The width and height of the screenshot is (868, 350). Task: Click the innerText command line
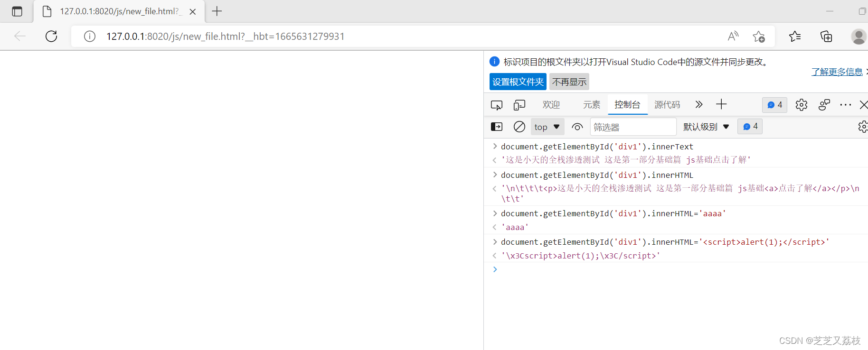597,147
